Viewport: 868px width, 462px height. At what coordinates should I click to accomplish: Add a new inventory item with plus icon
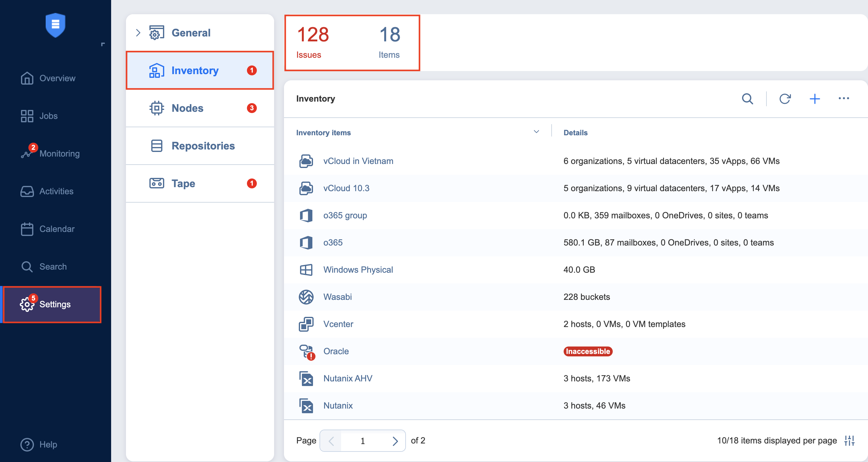point(815,99)
